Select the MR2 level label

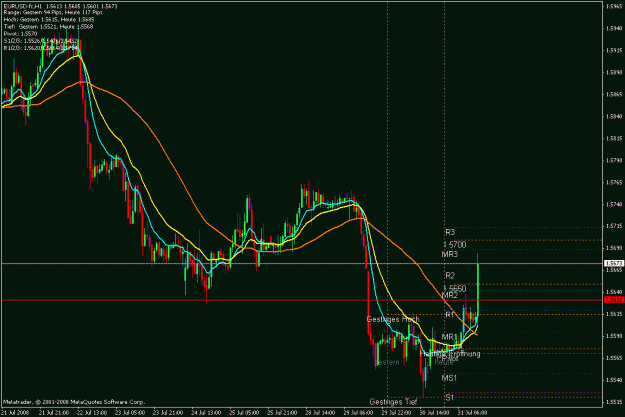[450, 295]
